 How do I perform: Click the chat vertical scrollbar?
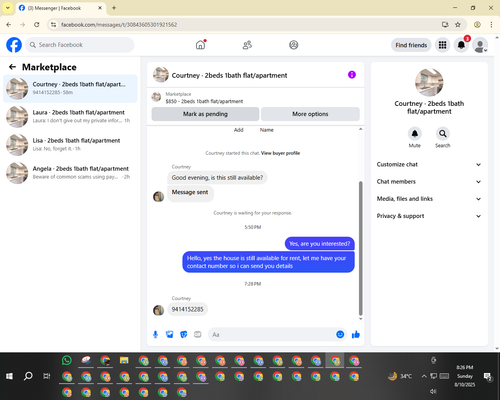coord(360,248)
